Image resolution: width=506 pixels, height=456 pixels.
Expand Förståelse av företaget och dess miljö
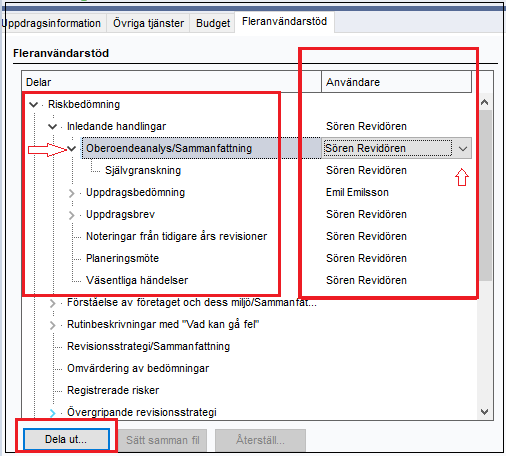coord(52,303)
